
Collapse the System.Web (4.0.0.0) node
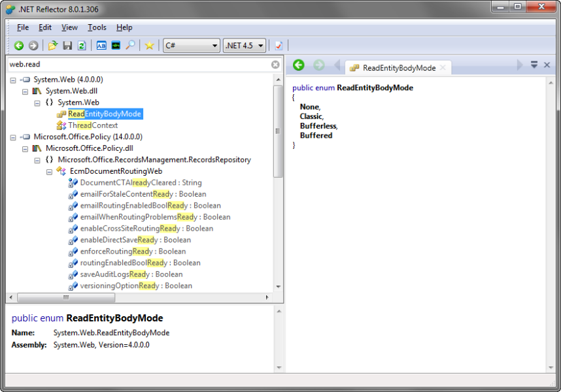pos(13,80)
